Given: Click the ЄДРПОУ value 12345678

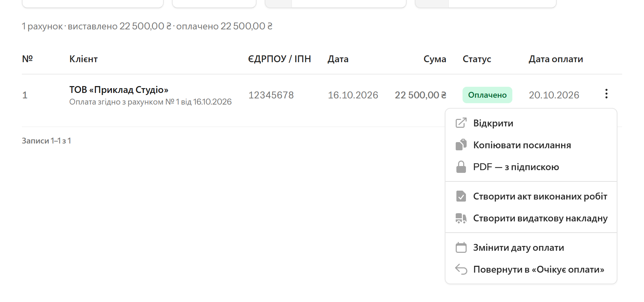Looking at the screenshot, I should [271, 95].
